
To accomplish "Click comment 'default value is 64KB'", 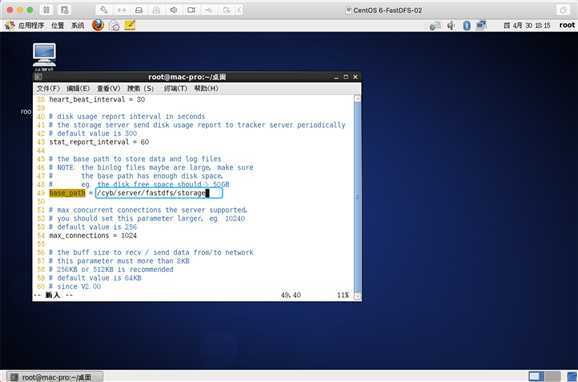I will click(x=95, y=278).
